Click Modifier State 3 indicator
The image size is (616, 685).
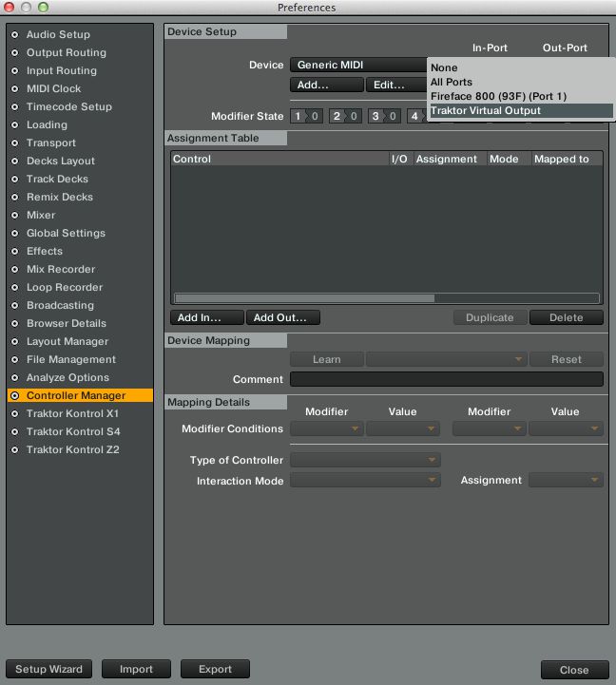coord(384,116)
